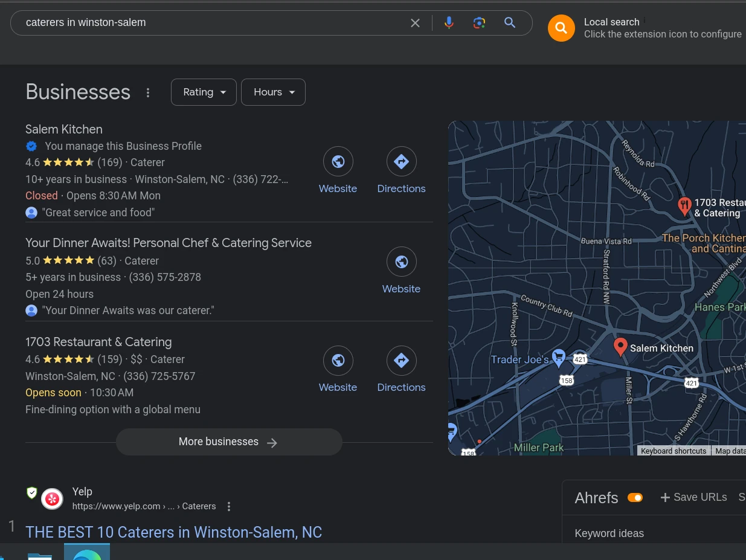Open Keyboard shortcuts on the map

tap(674, 451)
